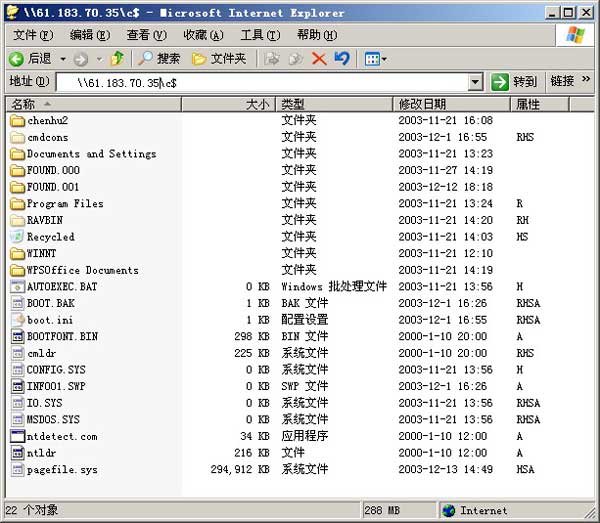Image resolution: width=600 pixels, height=523 pixels.
Task: Expand the address bar dropdown arrow
Action: pyautogui.click(x=474, y=82)
